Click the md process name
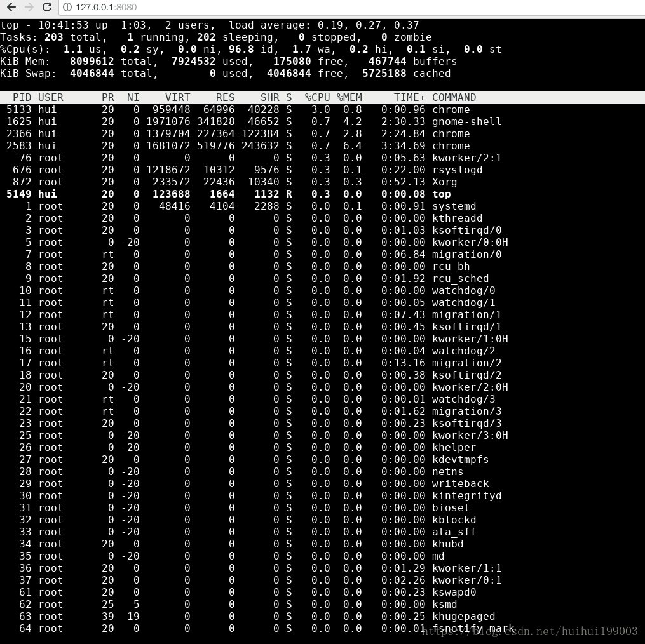Image resolution: width=645 pixels, height=644 pixels. [438, 556]
